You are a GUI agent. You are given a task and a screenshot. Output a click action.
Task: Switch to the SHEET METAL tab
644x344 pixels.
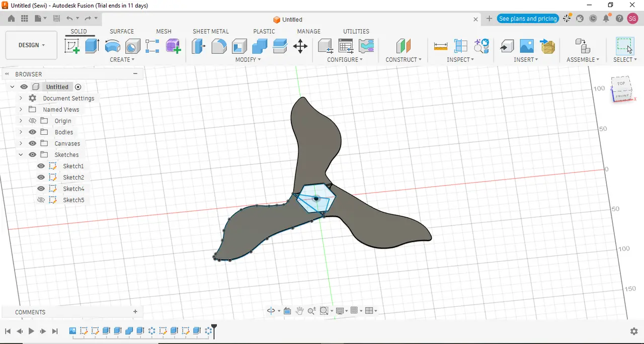pyautogui.click(x=211, y=31)
